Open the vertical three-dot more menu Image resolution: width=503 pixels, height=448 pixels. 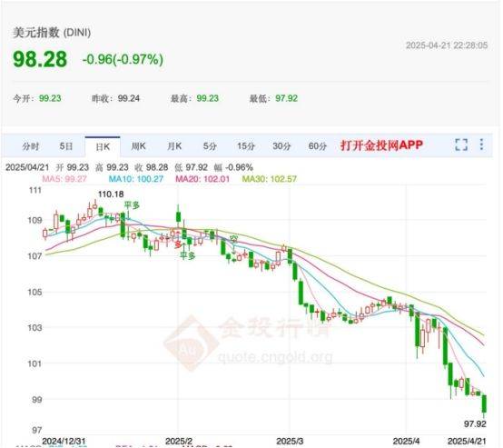481,144
